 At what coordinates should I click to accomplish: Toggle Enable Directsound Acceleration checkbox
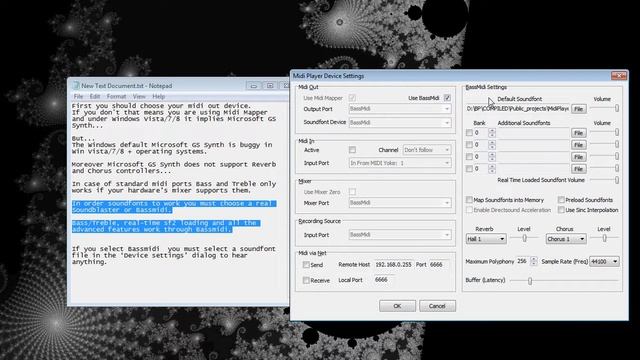point(469,210)
